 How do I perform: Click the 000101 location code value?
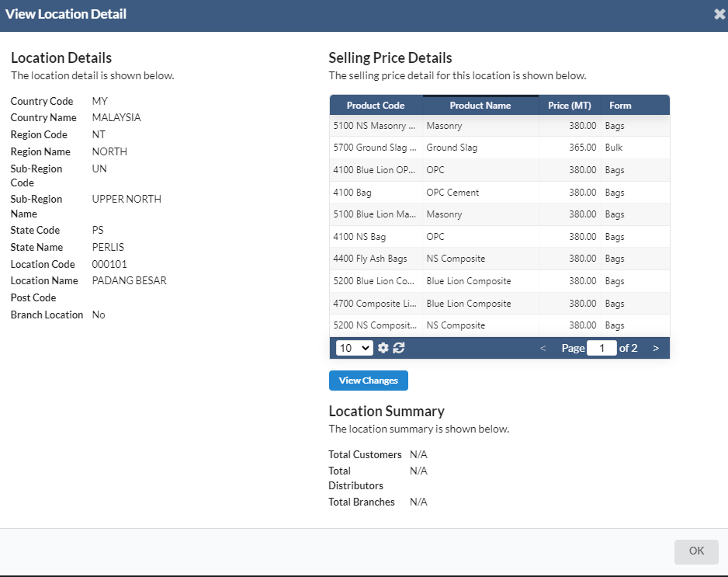click(109, 264)
